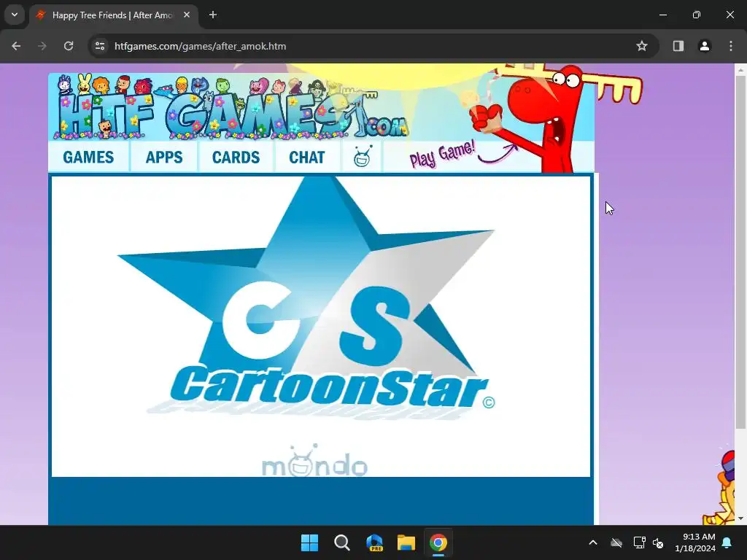The height and width of the screenshot is (560, 747).
Task: Open the clock and date panel
Action: click(x=695, y=542)
